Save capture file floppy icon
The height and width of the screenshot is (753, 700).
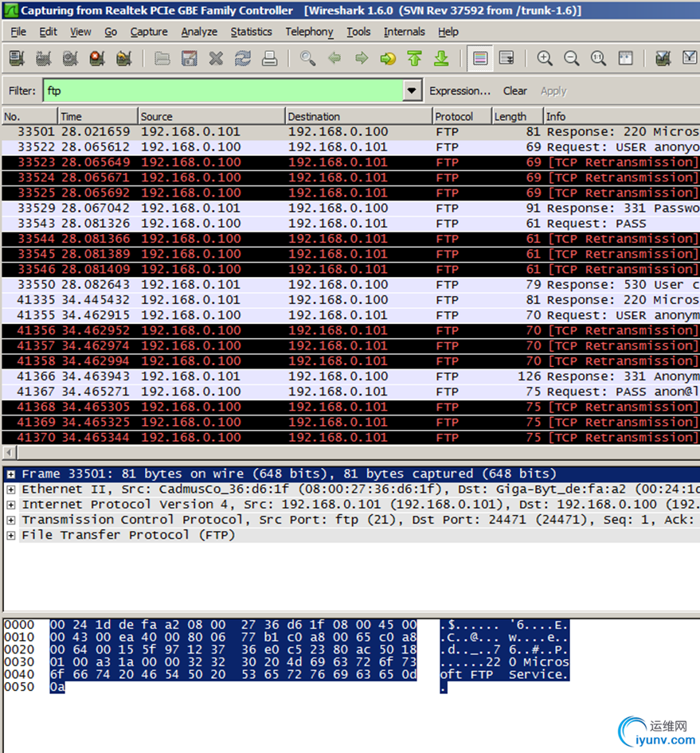coord(189,58)
